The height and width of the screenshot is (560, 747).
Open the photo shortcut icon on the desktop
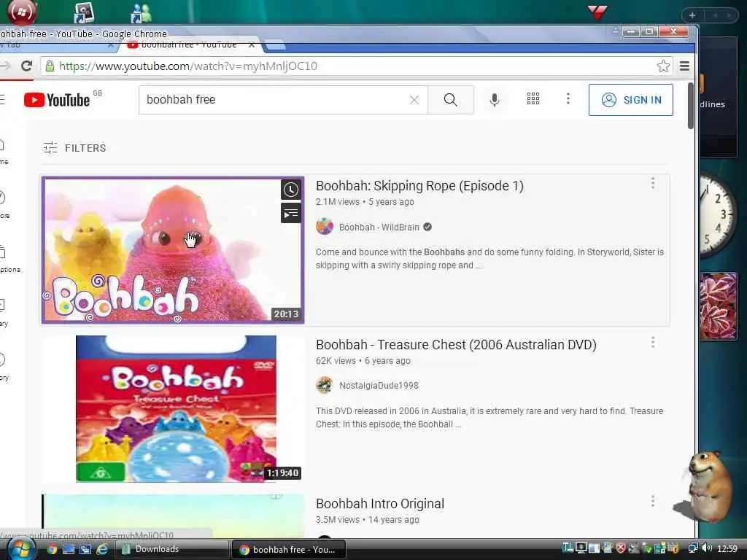84,12
